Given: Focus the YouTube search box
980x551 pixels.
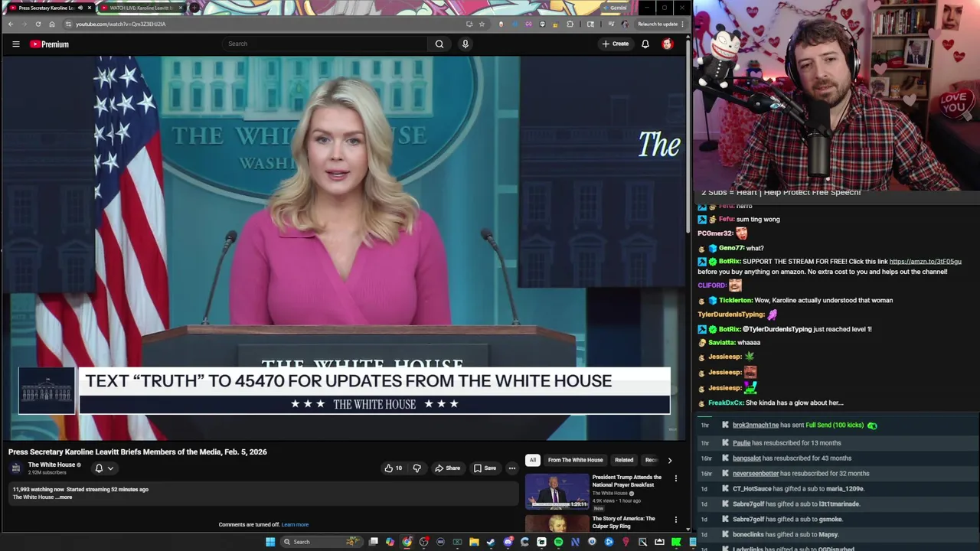Looking at the screenshot, I should [325, 44].
